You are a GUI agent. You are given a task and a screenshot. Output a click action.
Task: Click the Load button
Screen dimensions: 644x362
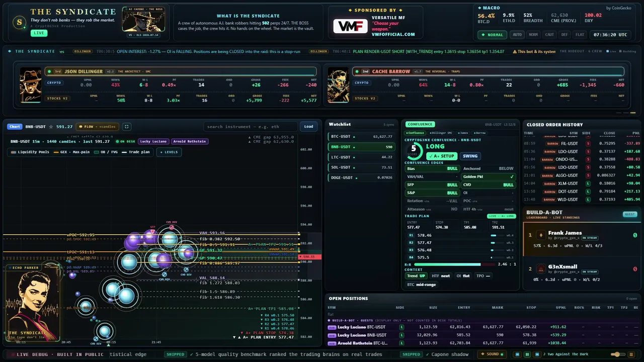[308, 127]
